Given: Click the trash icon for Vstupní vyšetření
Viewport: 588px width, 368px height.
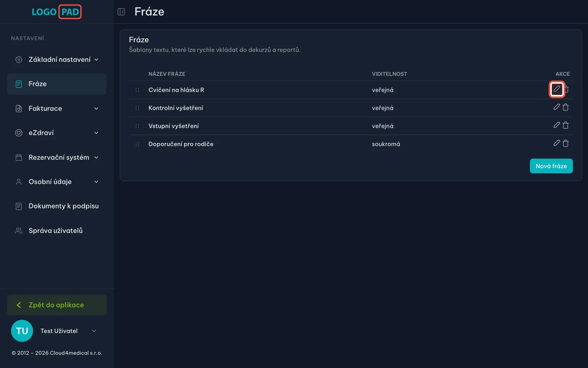Looking at the screenshot, I should click(566, 125).
